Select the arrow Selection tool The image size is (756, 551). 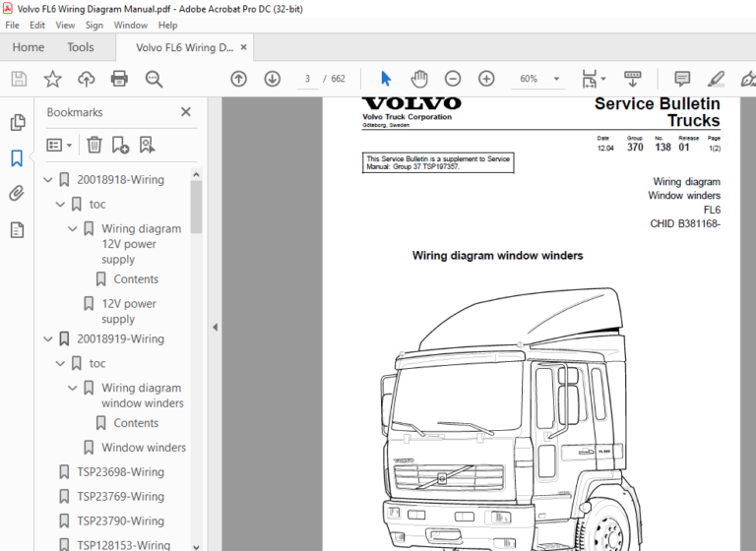[x=386, y=79]
